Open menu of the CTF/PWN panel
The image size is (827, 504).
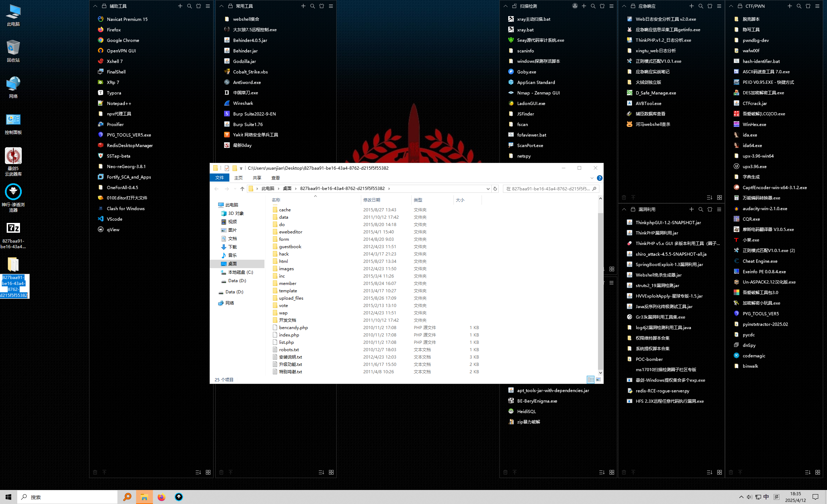click(x=817, y=6)
